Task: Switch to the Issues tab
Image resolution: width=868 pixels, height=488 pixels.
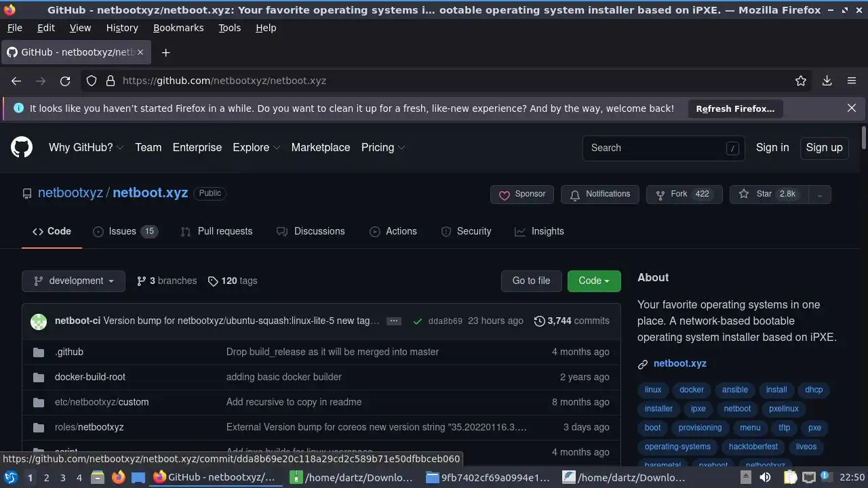Action: point(125,231)
